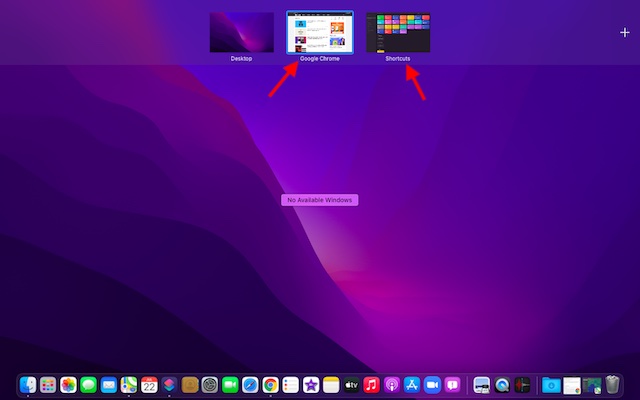Switch to the Desktop space thumbnail
Image resolution: width=640 pixels, height=400 pixels.
tap(241, 32)
